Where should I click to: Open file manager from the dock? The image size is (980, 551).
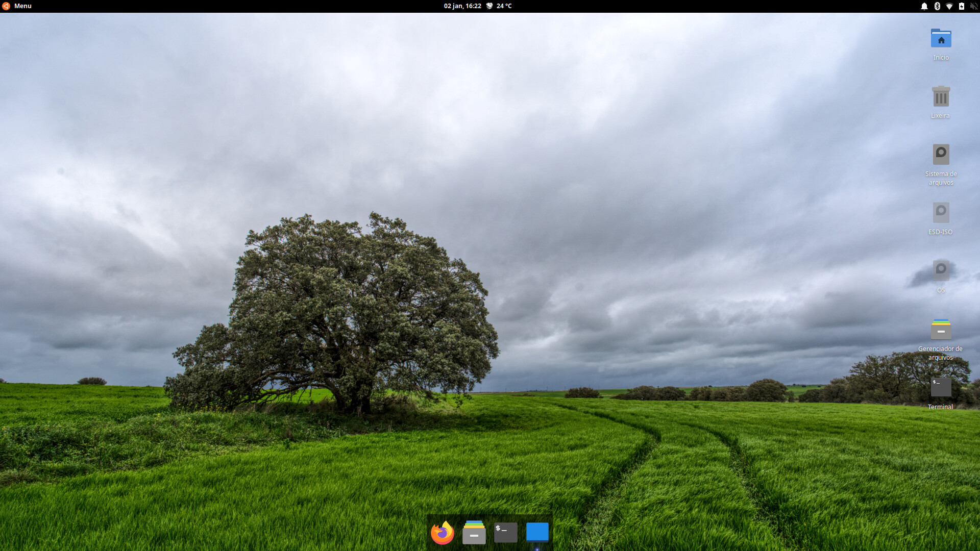coord(474,533)
